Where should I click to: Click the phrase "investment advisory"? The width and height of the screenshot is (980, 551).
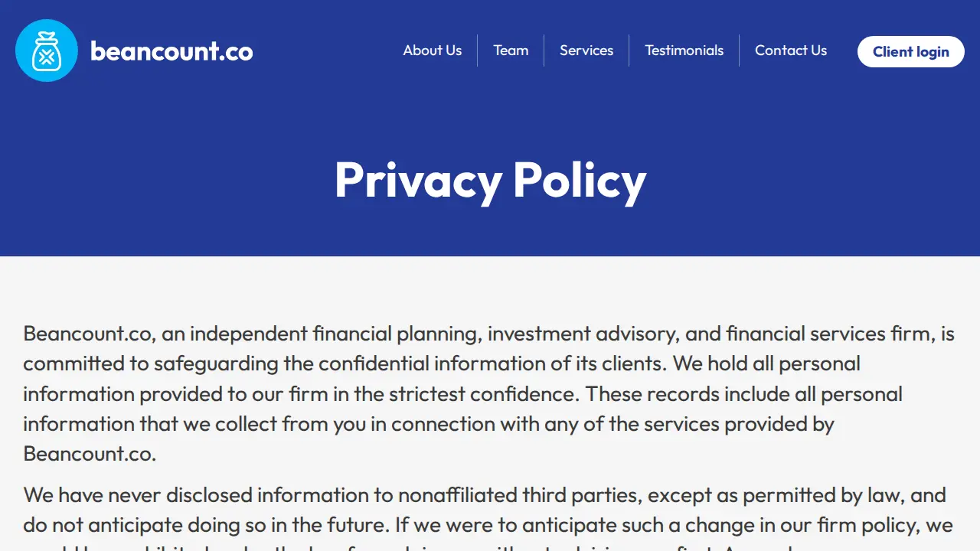click(x=581, y=334)
